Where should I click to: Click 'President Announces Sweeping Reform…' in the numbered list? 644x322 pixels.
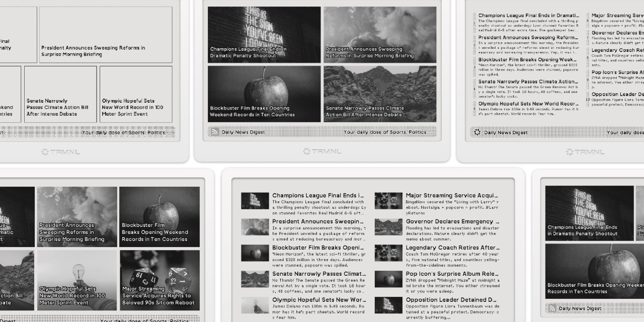[x=528, y=37]
